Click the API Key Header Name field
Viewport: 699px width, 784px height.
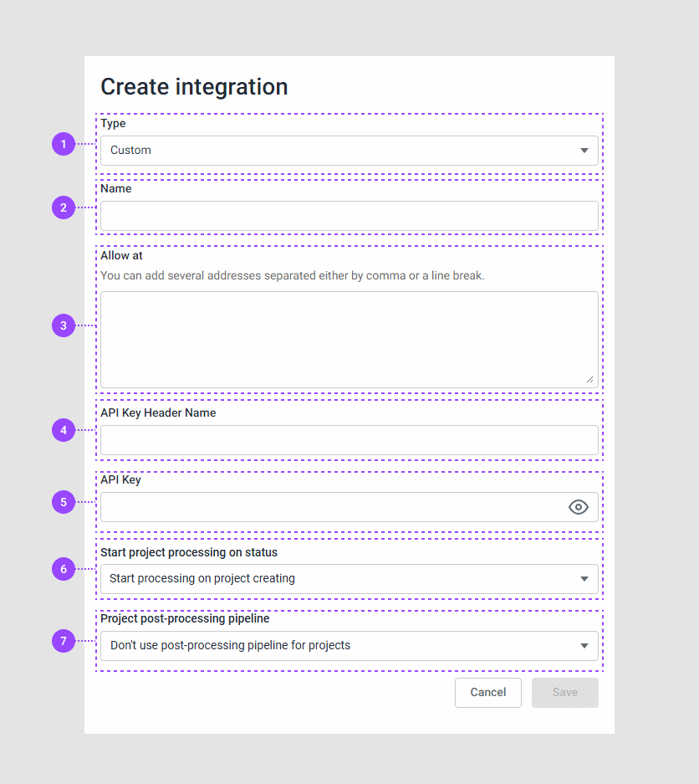(349, 440)
